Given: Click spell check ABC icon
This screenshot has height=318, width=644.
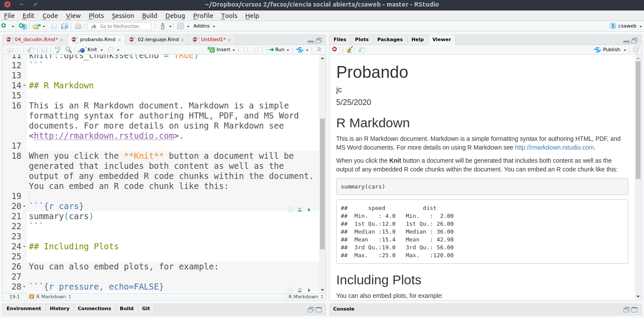Looking at the screenshot, I should tap(58, 50).
